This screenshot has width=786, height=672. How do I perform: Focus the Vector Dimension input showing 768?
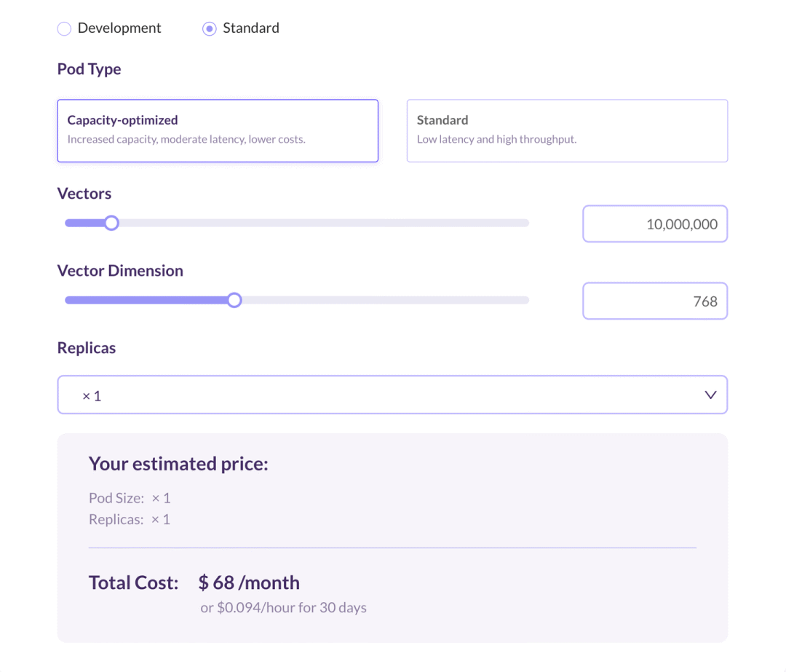coord(654,301)
